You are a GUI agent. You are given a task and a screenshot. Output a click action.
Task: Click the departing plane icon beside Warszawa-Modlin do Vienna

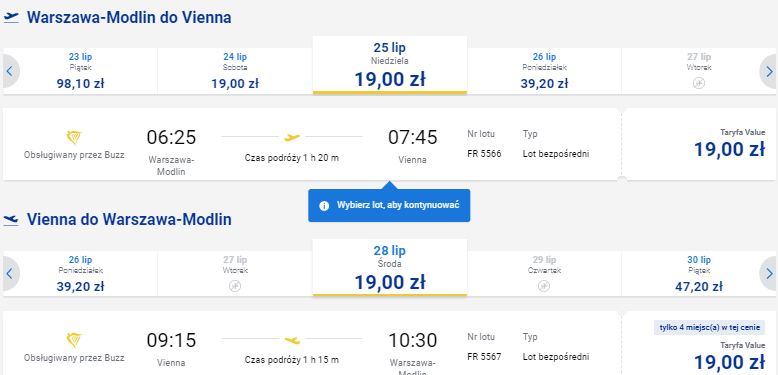tap(11, 18)
